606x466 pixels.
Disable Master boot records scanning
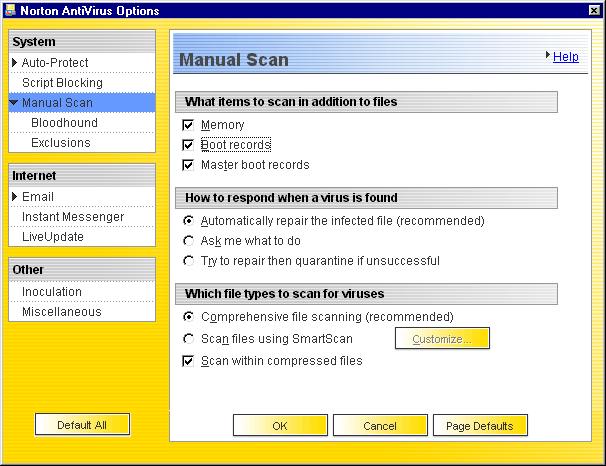pyautogui.click(x=188, y=165)
